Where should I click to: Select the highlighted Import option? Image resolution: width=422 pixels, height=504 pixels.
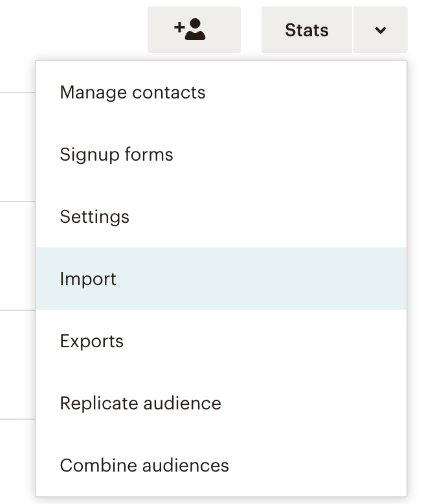click(88, 279)
